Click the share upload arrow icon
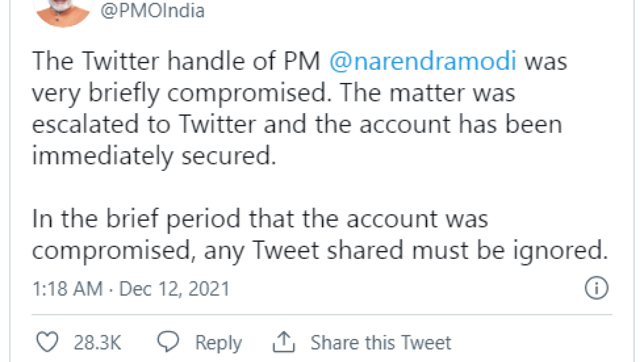 tap(283, 342)
